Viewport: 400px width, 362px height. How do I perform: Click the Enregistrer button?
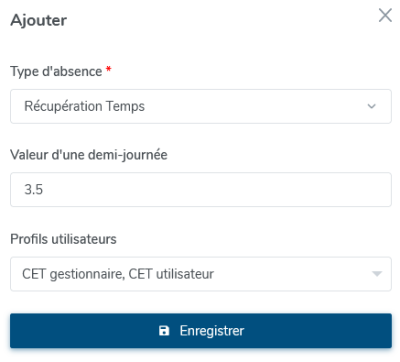(201, 331)
